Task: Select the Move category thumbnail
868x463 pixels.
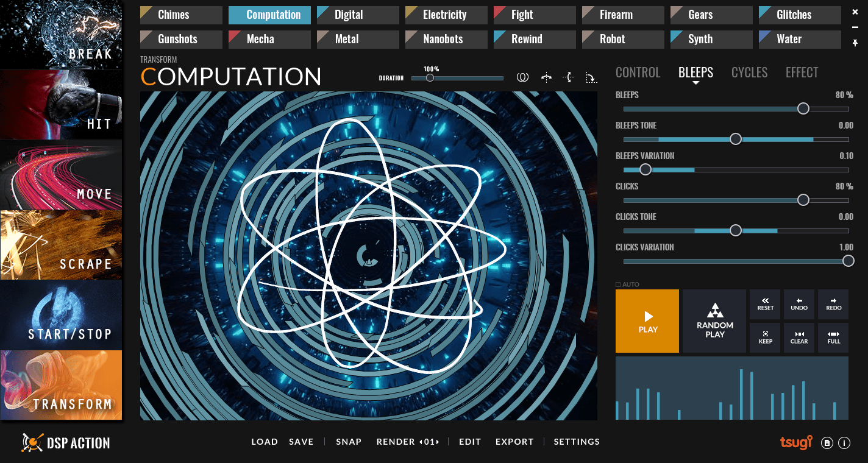Action: [61, 175]
